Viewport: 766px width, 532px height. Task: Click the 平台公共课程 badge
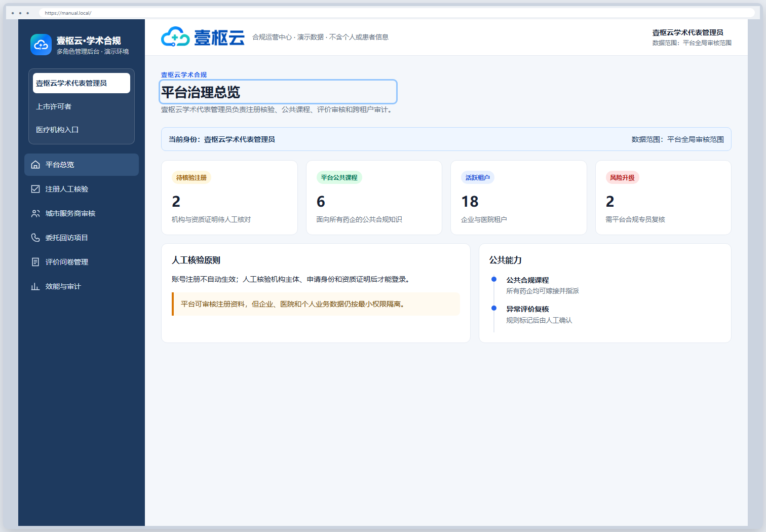click(339, 177)
